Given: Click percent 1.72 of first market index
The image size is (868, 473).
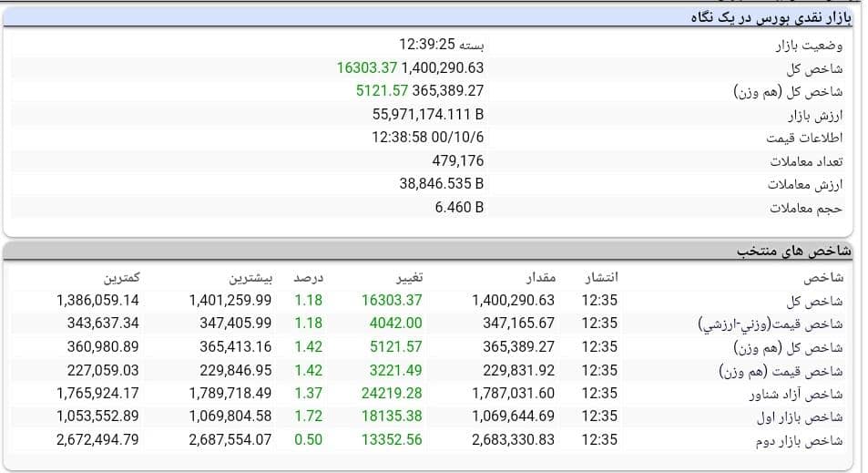Looking at the screenshot, I should [309, 416].
